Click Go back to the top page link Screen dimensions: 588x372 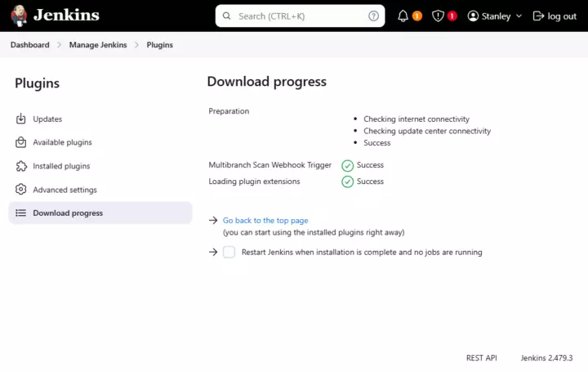(265, 221)
